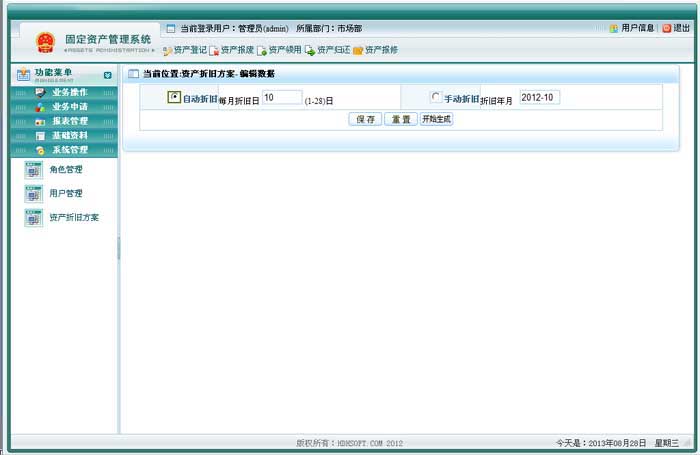Open 资产归还 in the toolbar
The width and height of the screenshot is (700, 455).
click(x=310, y=50)
